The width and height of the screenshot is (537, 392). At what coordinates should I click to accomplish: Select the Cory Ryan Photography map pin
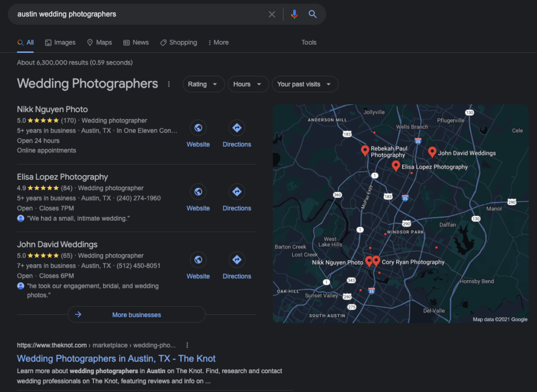point(377,260)
